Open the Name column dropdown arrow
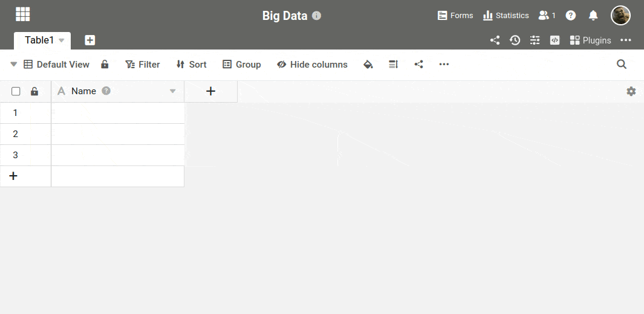Image resolution: width=644 pixels, height=314 pixels. pos(172,91)
